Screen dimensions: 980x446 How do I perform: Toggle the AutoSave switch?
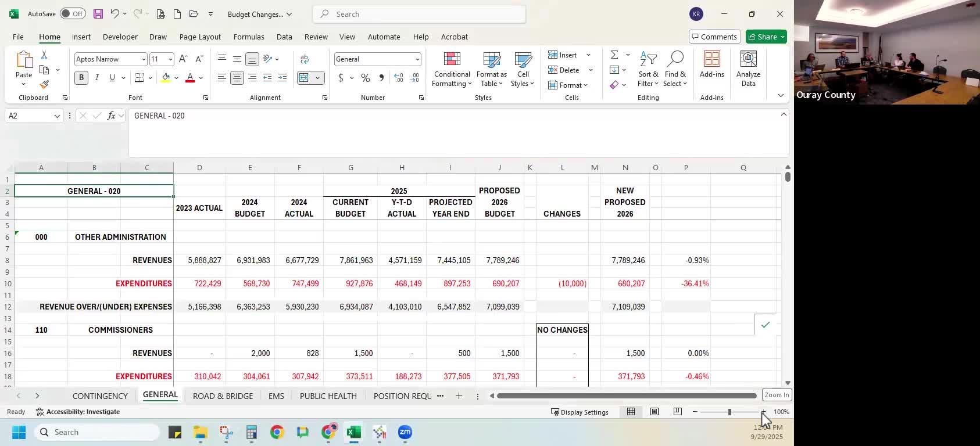[73, 14]
